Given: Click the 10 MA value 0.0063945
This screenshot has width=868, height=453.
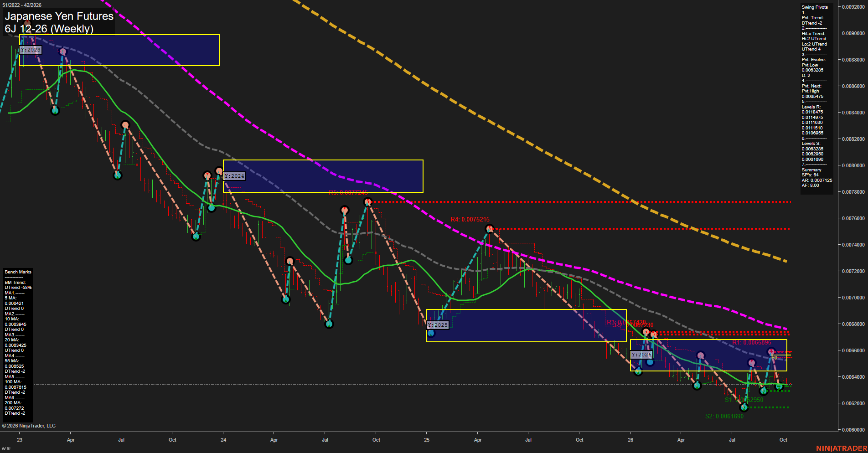Looking at the screenshot, I should coord(15,324).
